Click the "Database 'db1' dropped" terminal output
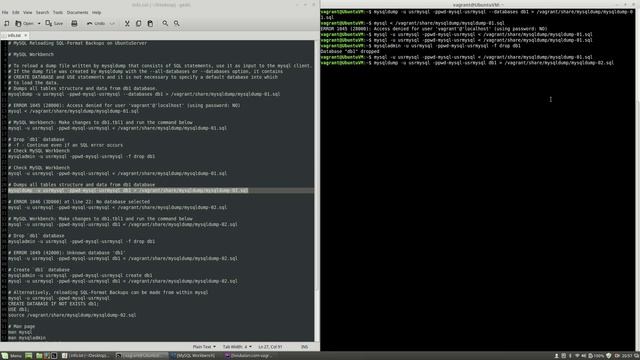This screenshot has width=640, height=360. click(x=350, y=52)
